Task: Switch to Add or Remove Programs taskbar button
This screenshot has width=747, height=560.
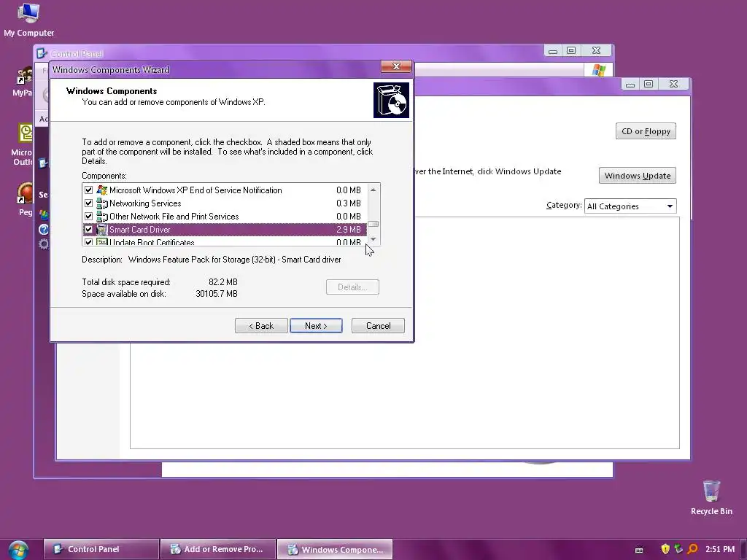Action: pos(218,549)
